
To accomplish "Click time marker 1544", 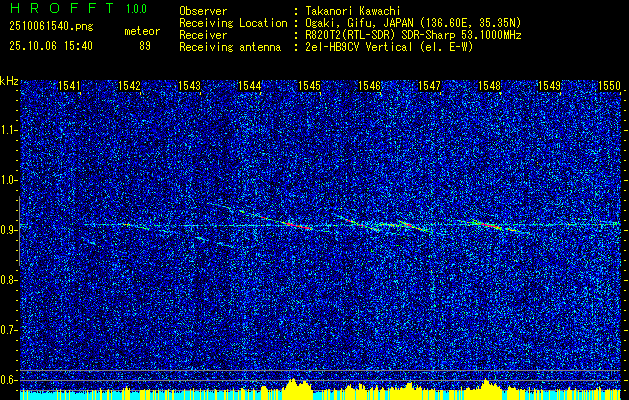I will pyautogui.click(x=250, y=86).
